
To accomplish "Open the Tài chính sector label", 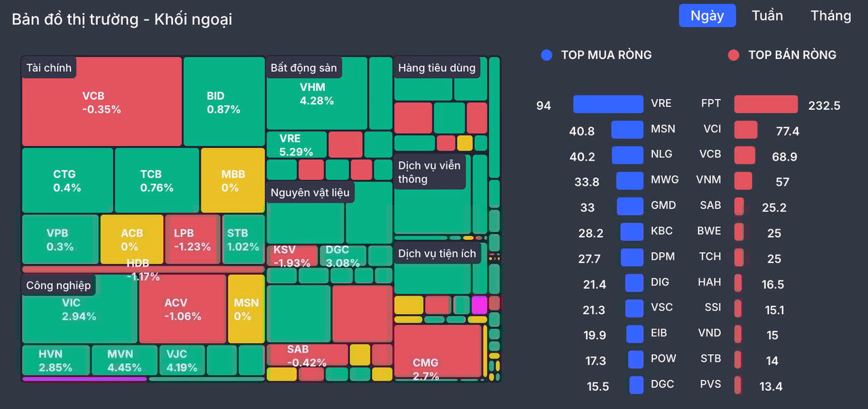I will coord(49,68).
